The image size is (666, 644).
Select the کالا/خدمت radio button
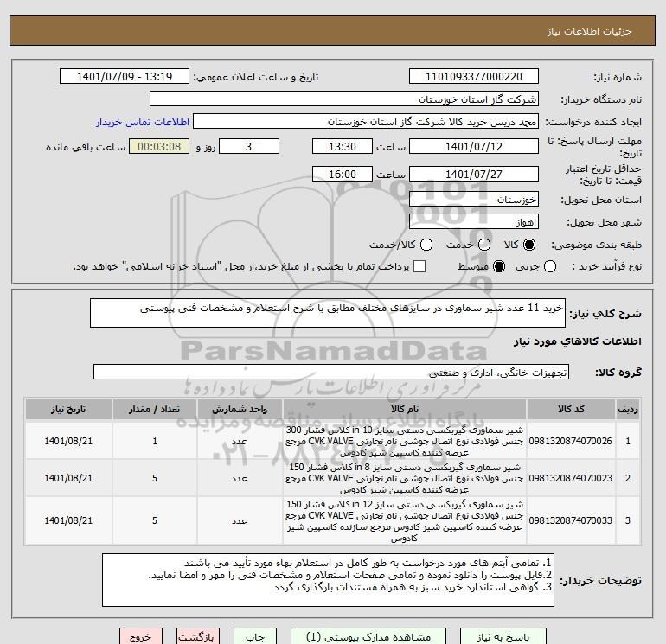426,245
